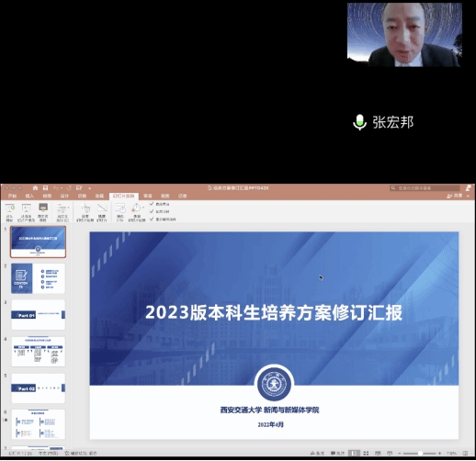Open the Insert ribbon tab
The height and width of the screenshot is (461, 476).
[x=29, y=196]
